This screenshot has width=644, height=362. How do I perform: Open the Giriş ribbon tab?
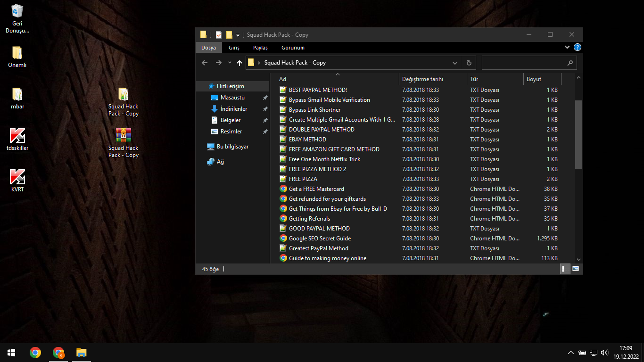[234, 48]
